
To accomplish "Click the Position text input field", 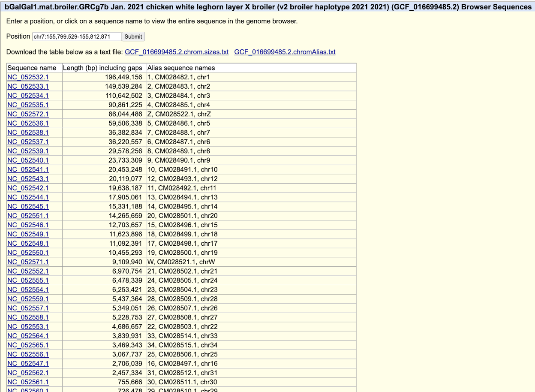I will point(77,36).
